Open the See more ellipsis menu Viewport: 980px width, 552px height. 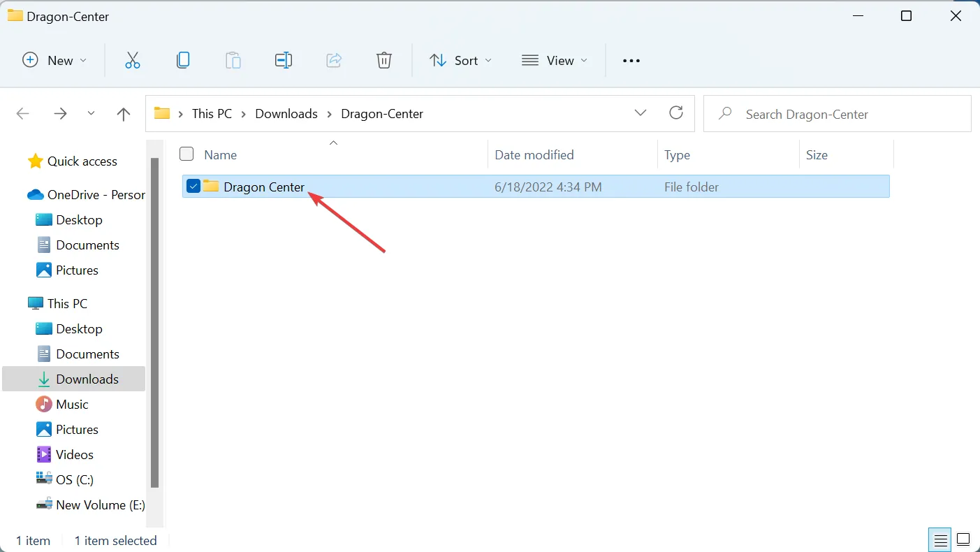(631, 61)
